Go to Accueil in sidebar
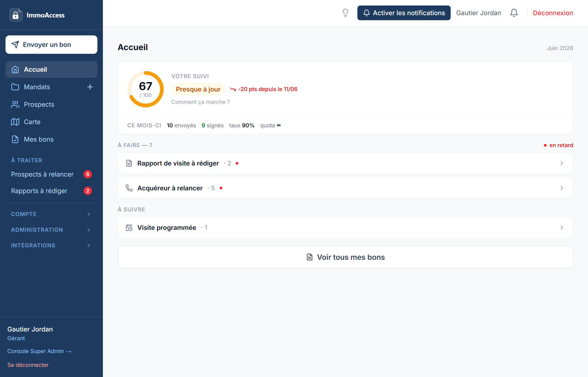The image size is (588, 377). point(51,69)
